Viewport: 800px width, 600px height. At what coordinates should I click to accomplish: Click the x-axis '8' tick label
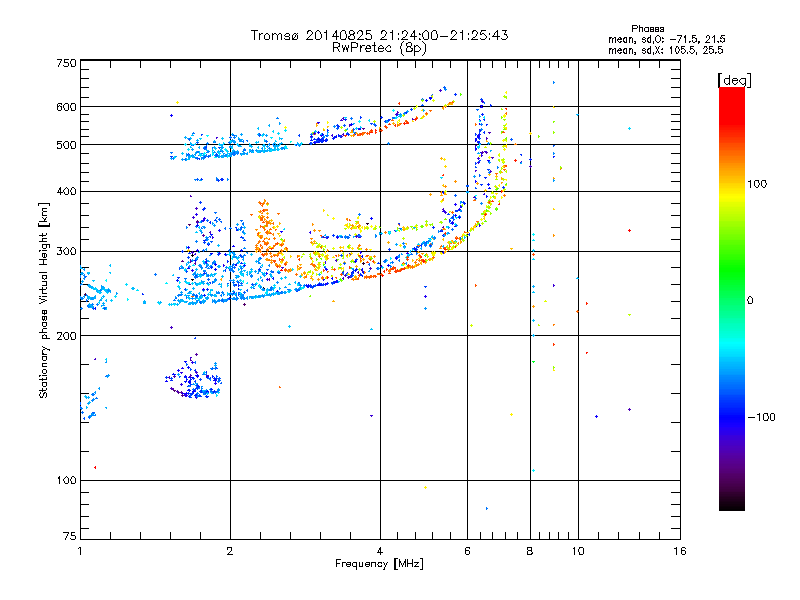coord(530,551)
